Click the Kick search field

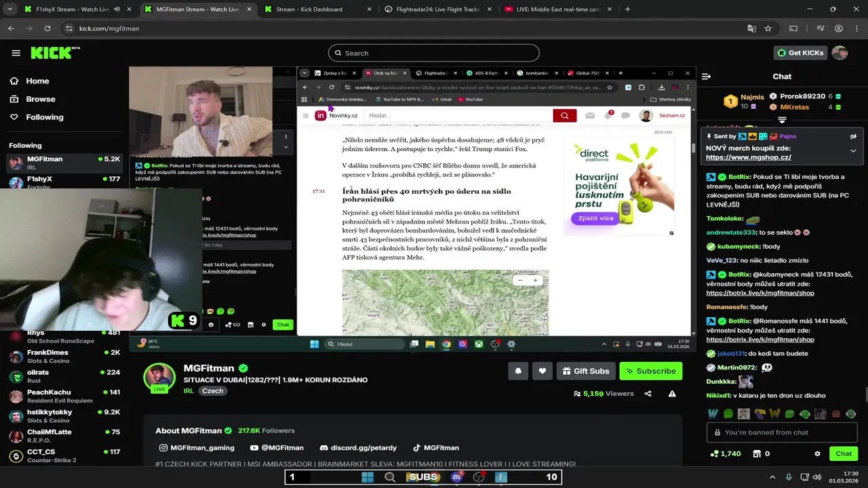[x=434, y=53]
